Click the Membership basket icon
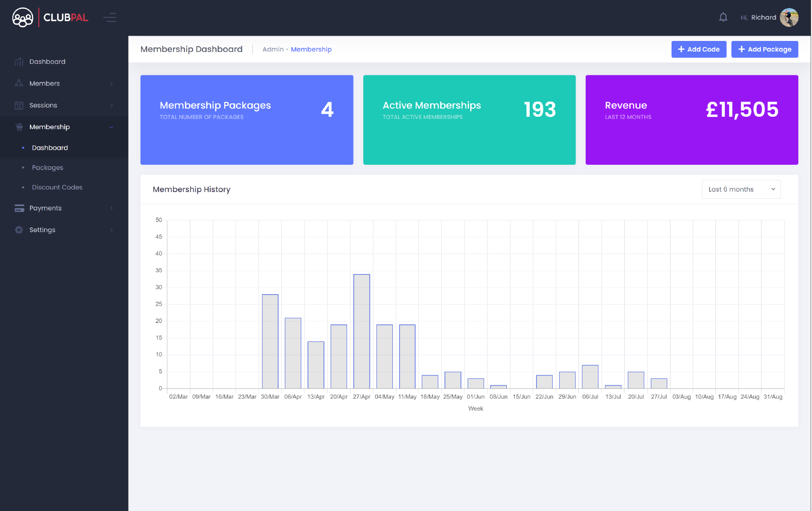The height and width of the screenshot is (511, 812). point(19,127)
